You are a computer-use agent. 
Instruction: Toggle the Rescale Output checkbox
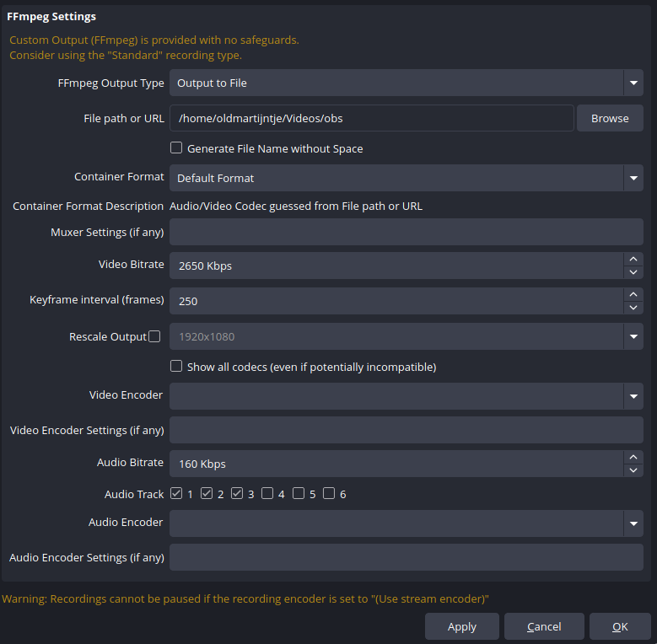tap(154, 336)
